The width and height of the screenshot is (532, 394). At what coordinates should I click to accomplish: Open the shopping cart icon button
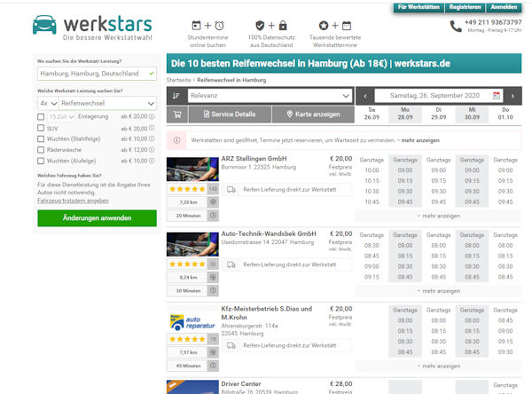click(177, 114)
